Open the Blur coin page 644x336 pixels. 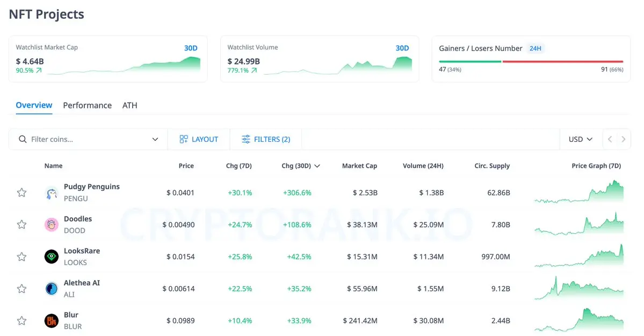click(71, 315)
